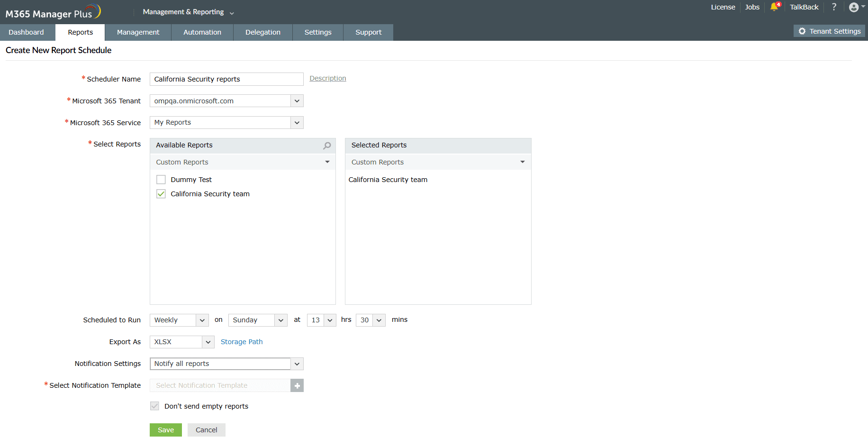Search available reports with magnifier icon
Image resolution: width=868 pixels, height=438 pixels.
[x=327, y=146]
